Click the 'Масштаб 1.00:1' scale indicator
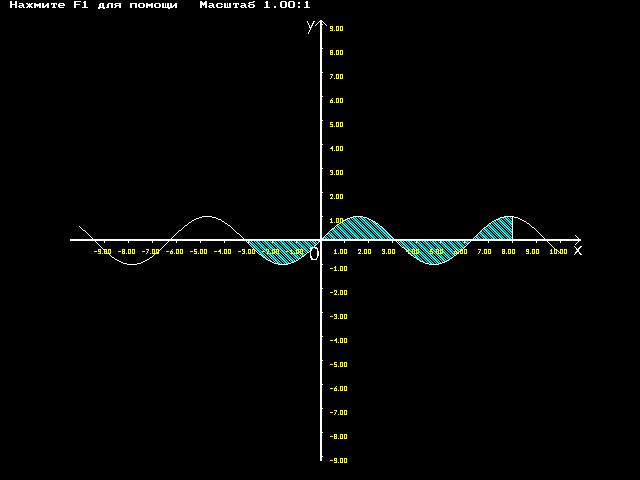Screen dimensions: 640x480 tap(255, 5)
